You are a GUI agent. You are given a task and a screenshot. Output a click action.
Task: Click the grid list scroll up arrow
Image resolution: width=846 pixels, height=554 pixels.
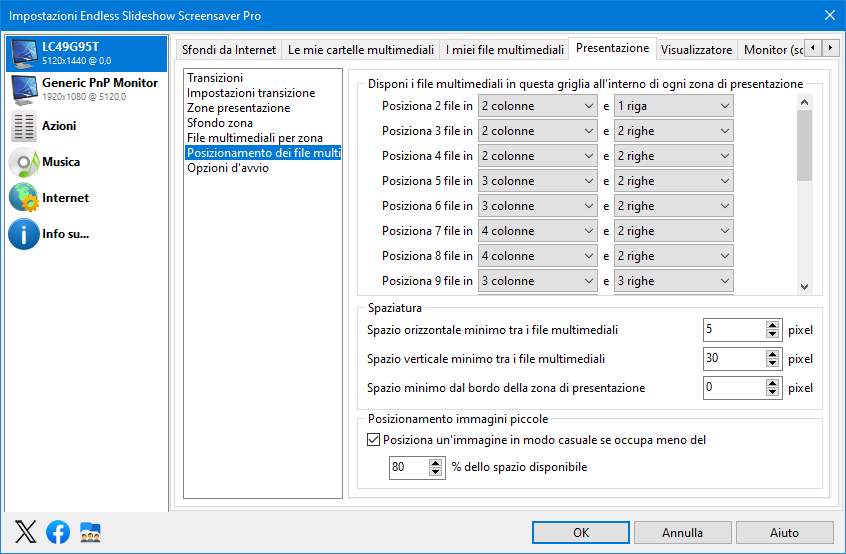click(x=804, y=102)
